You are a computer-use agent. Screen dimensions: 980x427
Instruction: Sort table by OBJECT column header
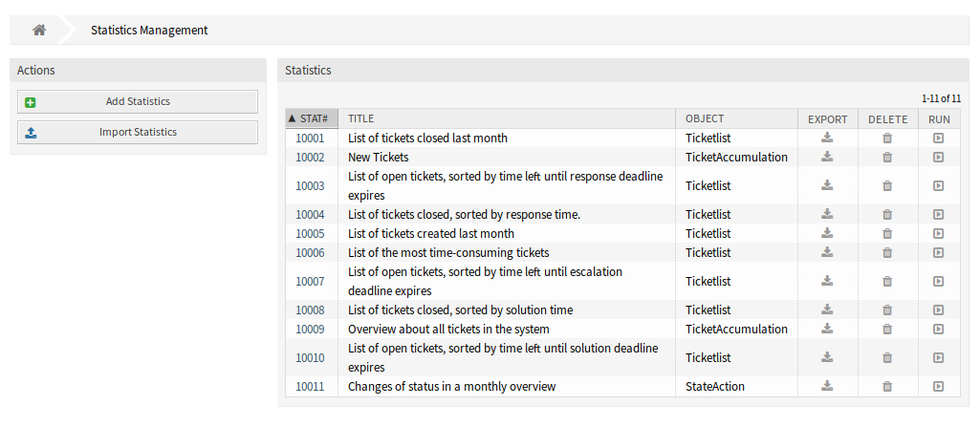pyautogui.click(x=736, y=118)
